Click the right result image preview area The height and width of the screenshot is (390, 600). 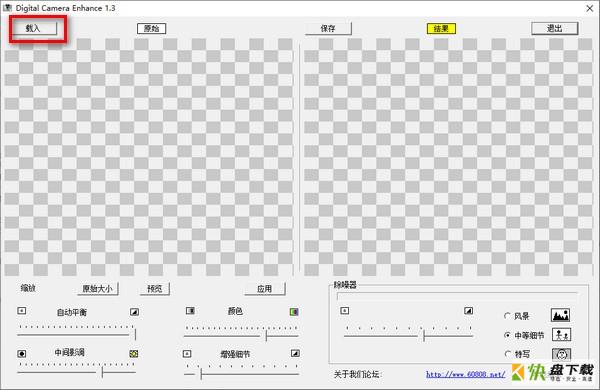(448, 157)
